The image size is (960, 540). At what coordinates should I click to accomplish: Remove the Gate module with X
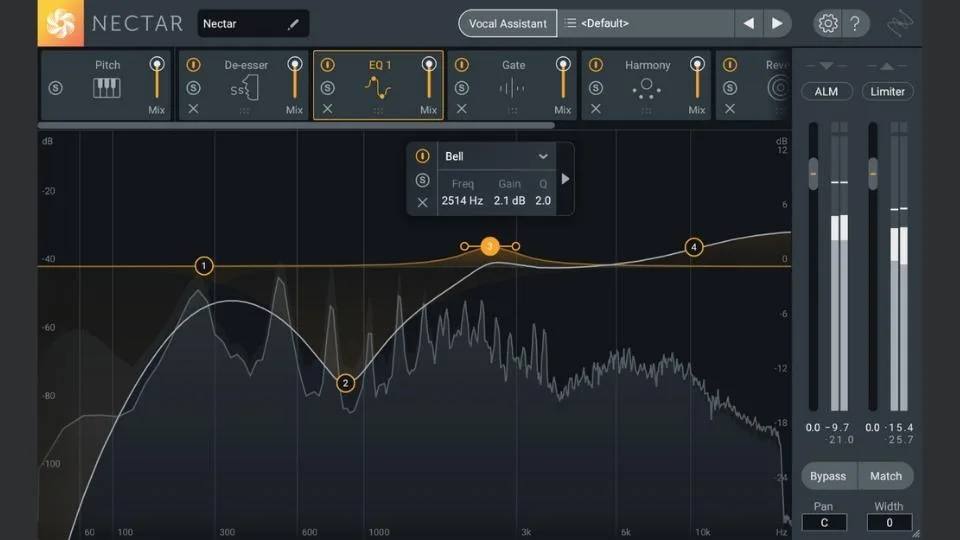point(462,108)
